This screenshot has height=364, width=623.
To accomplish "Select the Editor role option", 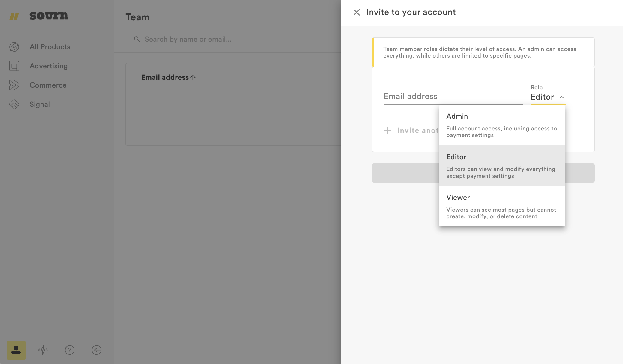I will coord(501,166).
